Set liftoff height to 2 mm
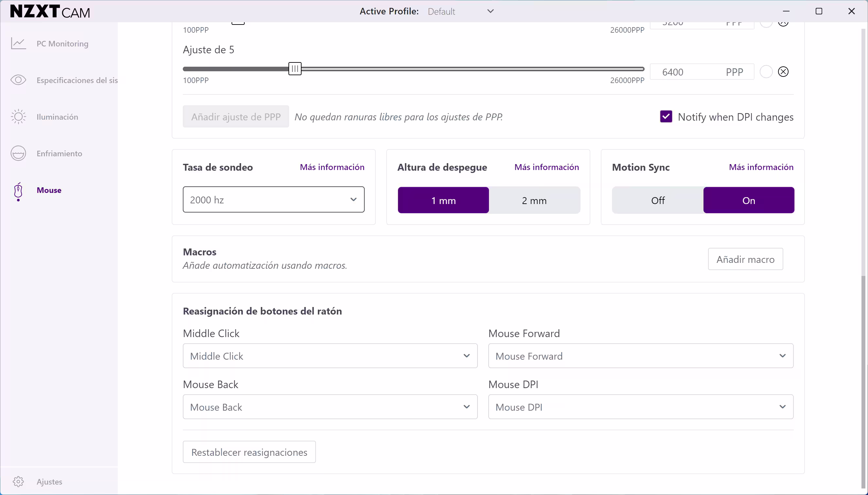The image size is (868, 495). [x=534, y=200]
